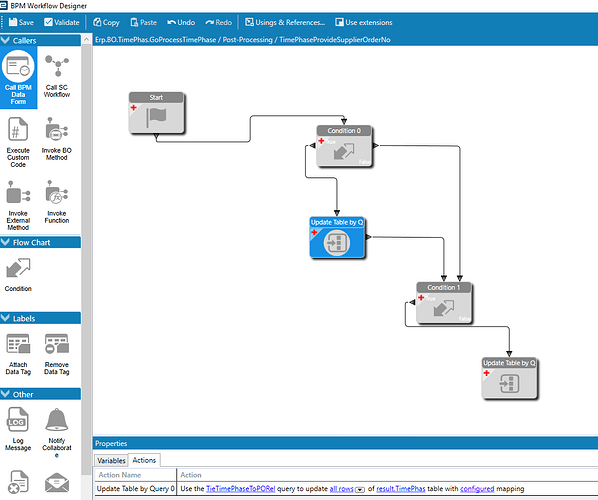Switch to the Actions tab

click(144, 460)
